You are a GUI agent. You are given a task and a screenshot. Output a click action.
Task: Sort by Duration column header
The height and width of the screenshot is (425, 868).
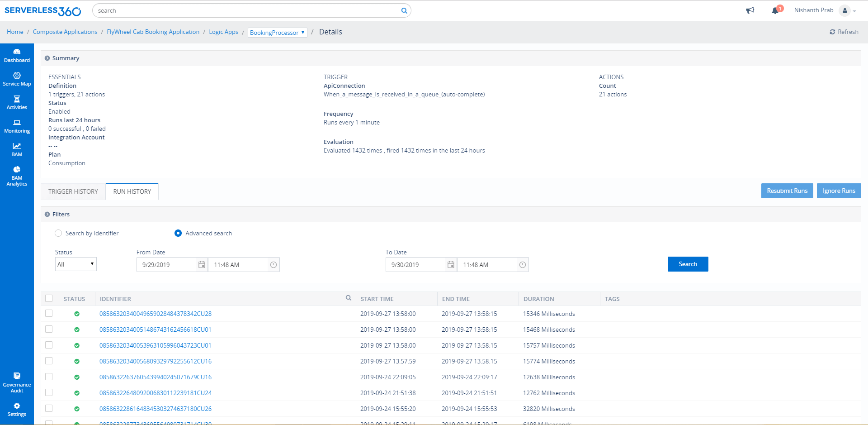(538, 299)
